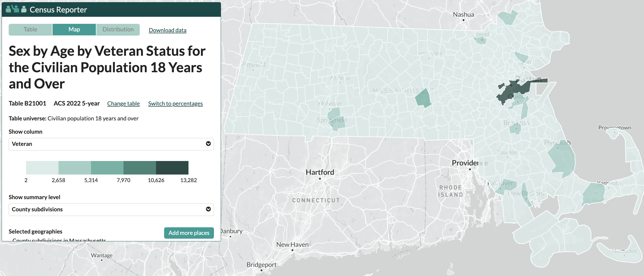Screen dimensions: 644x276
Task: Open the Show column Veteran dropdown
Action: pyautogui.click(x=111, y=144)
